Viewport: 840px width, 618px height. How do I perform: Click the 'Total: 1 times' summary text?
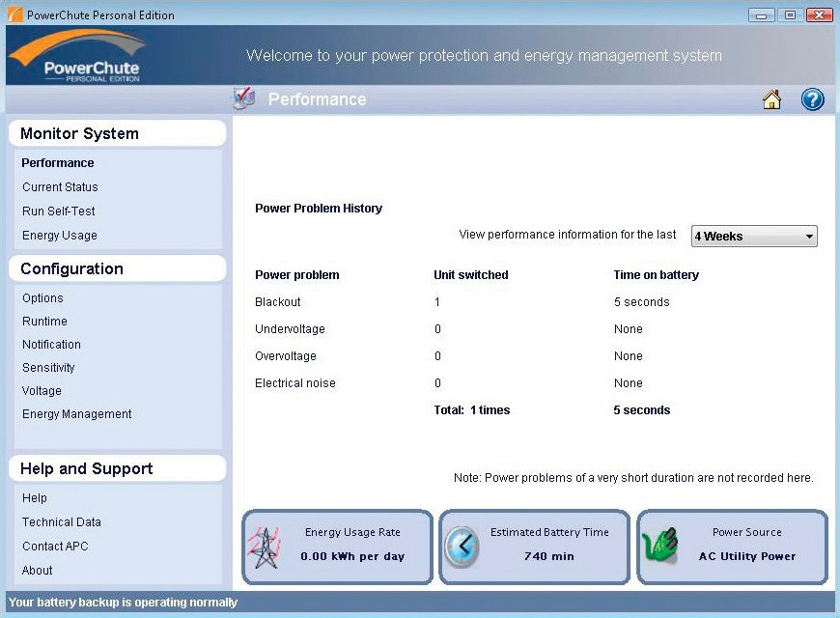[472, 410]
